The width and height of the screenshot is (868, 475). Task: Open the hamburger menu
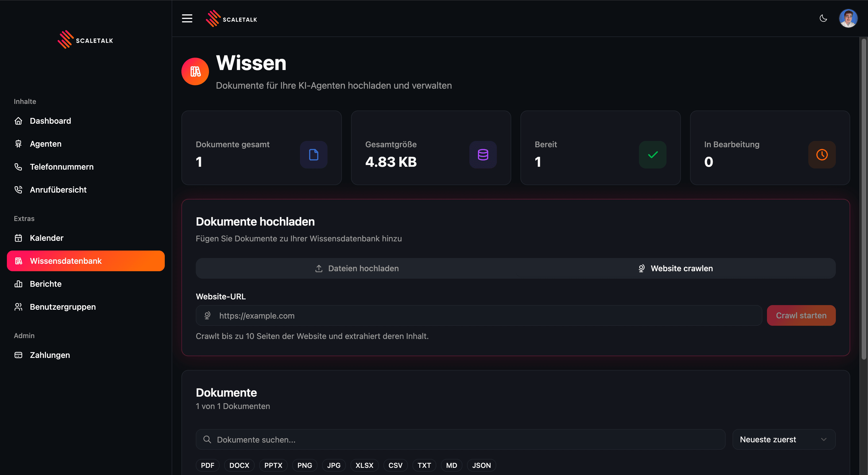pyautogui.click(x=187, y=18)
